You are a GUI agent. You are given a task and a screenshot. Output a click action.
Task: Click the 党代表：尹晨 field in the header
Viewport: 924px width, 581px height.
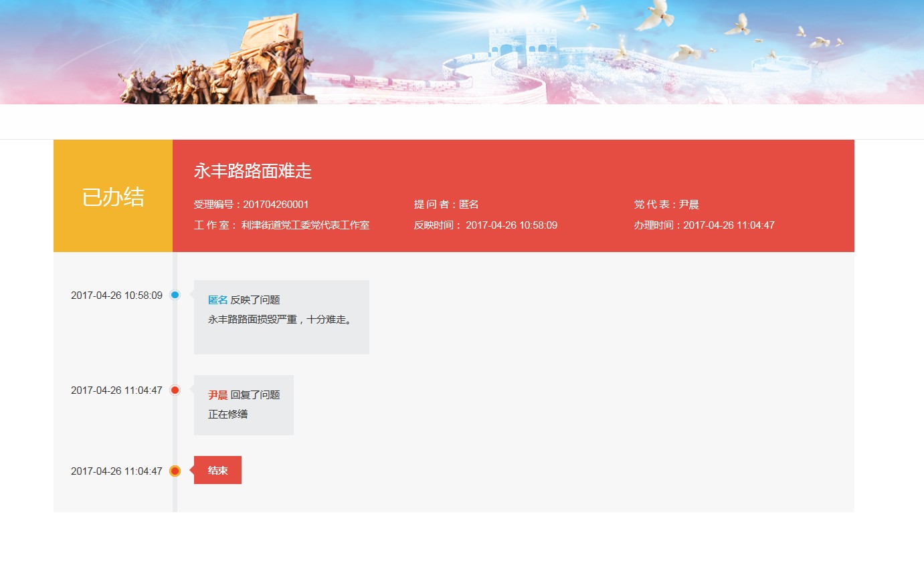(666, 205)
